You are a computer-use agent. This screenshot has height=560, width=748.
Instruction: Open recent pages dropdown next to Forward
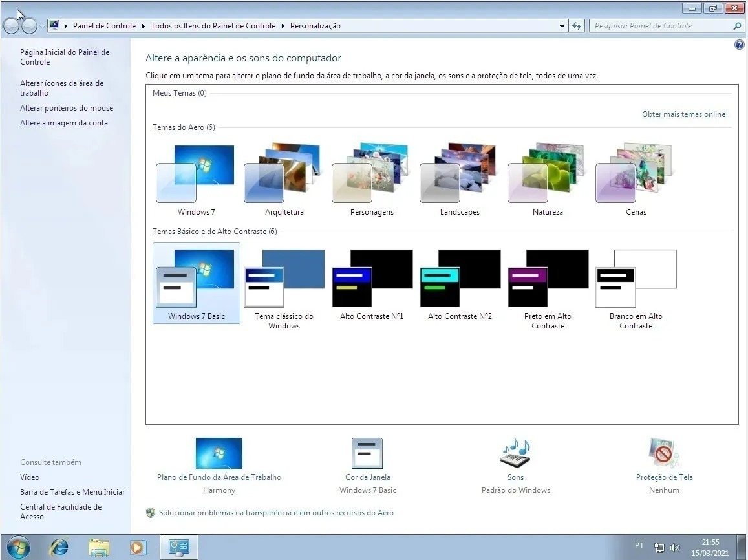point(42,27)
